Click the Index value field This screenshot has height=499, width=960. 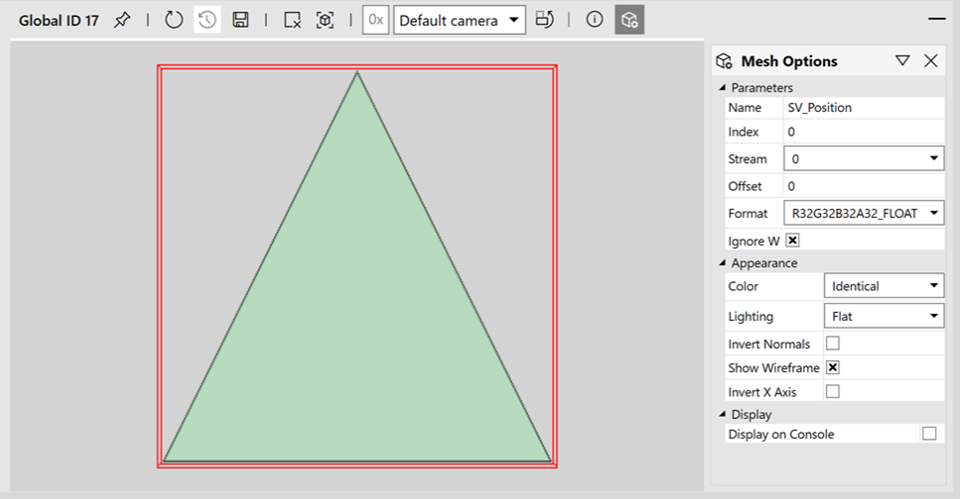[863, 132]
